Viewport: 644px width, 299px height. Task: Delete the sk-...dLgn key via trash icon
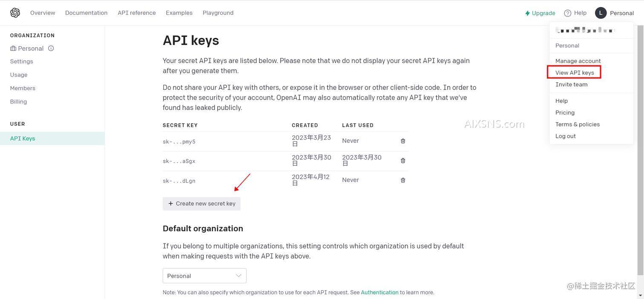pyautogui.click(x=403, y=180)
